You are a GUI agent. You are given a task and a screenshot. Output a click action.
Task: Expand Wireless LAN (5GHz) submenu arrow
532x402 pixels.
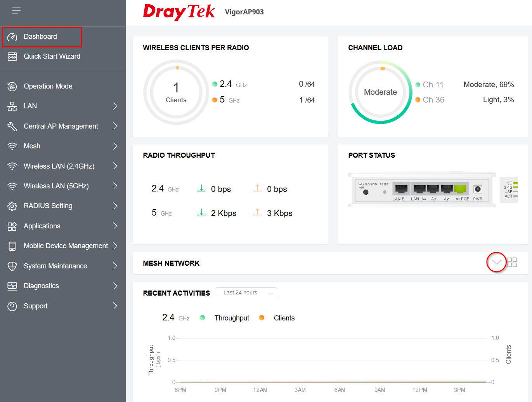click(115, 186)
